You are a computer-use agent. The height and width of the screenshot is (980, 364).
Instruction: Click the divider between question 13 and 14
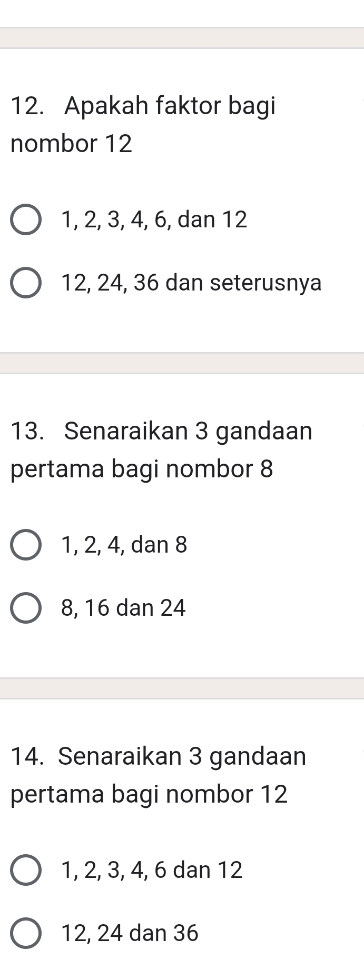[182, 686]
